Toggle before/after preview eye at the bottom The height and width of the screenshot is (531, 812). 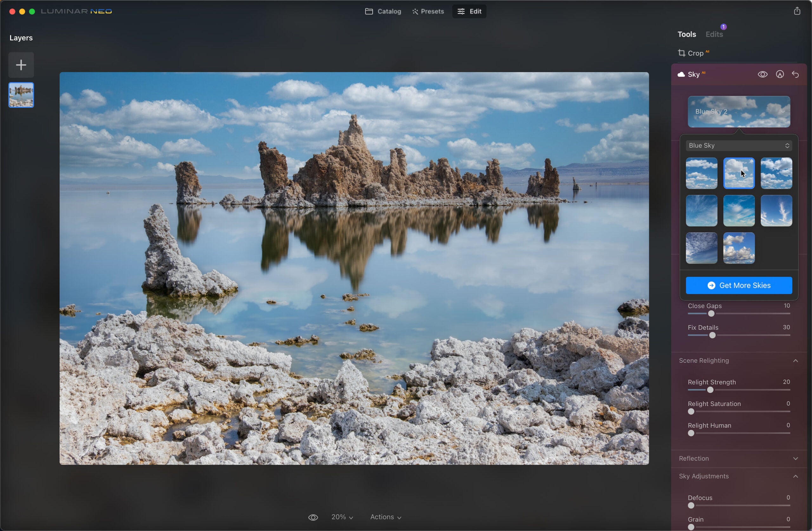(313, 517)
